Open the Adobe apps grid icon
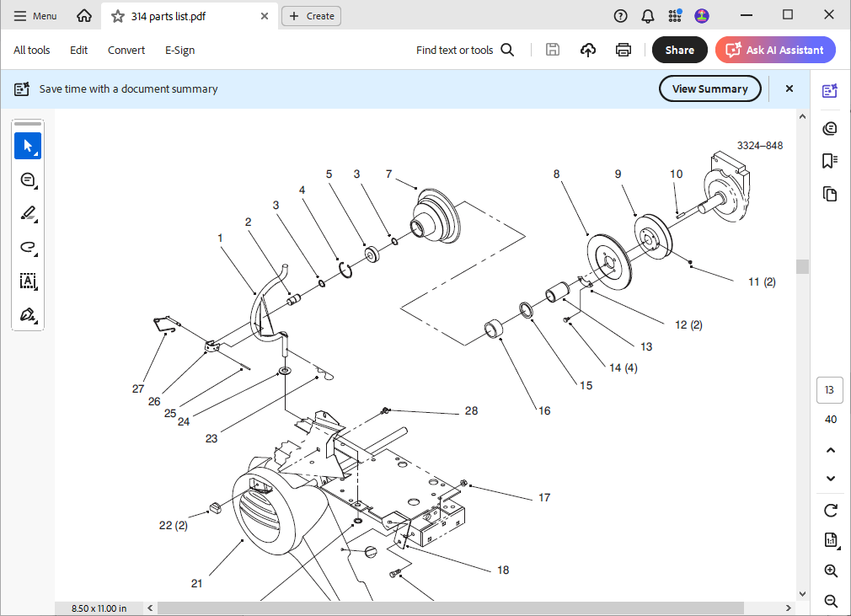851x616 pixels. pos(675,16)
